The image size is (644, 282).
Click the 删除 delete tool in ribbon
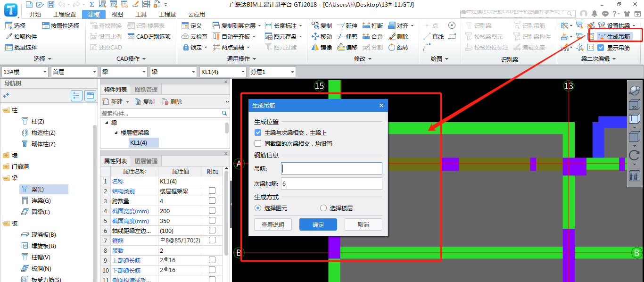(398, 36)
